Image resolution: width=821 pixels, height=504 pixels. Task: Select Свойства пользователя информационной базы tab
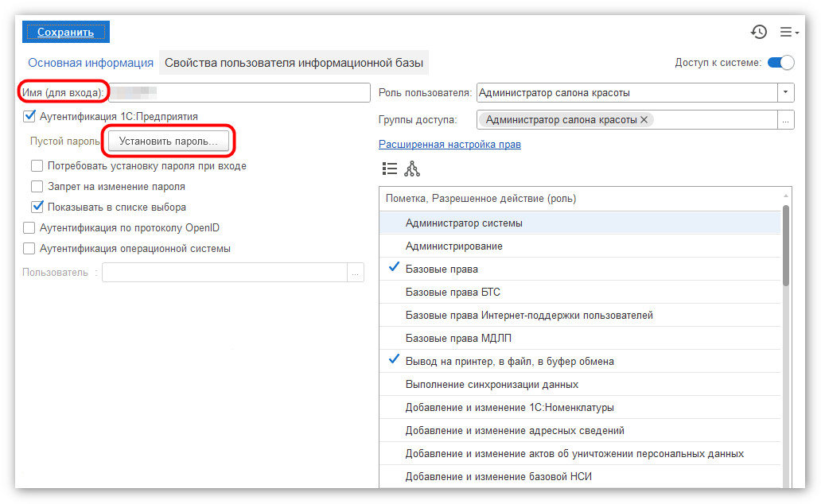(294, 63)
